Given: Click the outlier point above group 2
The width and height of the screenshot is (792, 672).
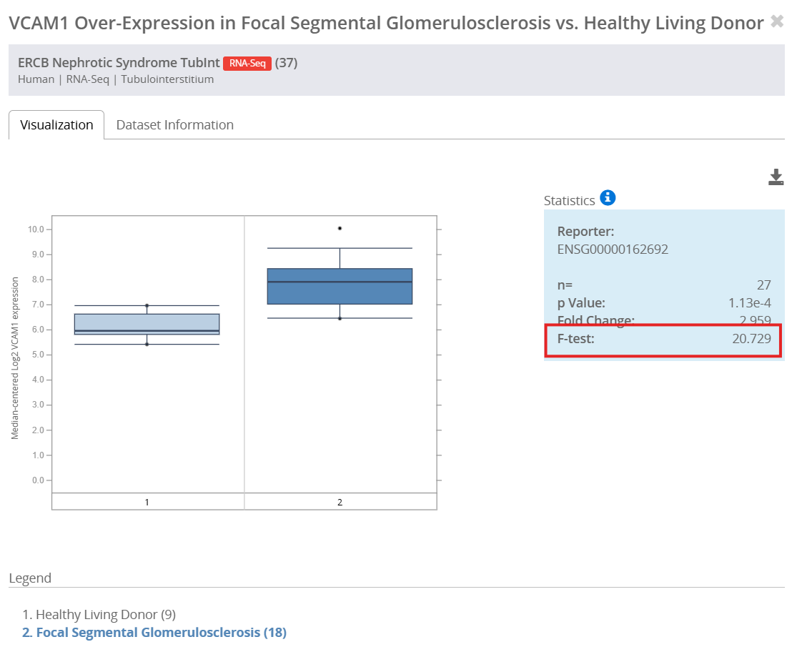Looking at the screenshot, I should [340, 228].
